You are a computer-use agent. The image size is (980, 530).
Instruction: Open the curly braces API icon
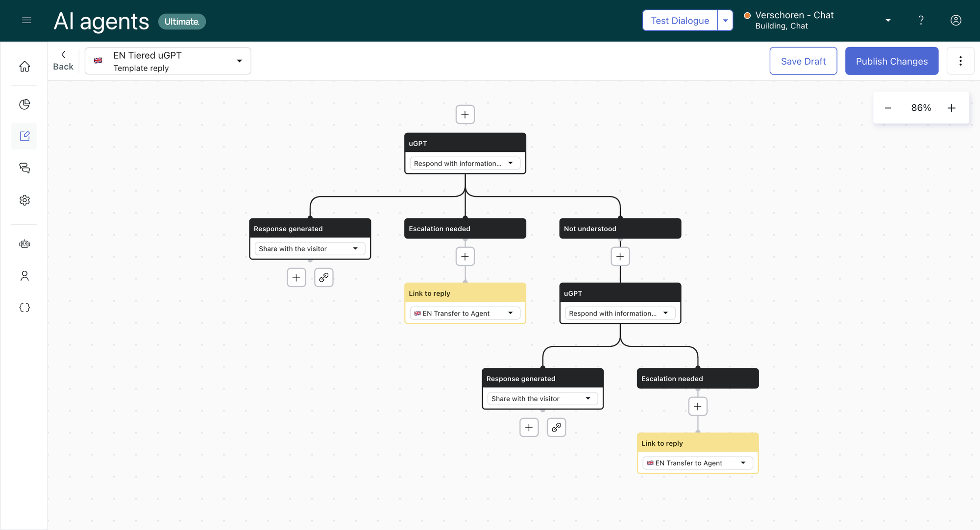(x=24, y=308)
